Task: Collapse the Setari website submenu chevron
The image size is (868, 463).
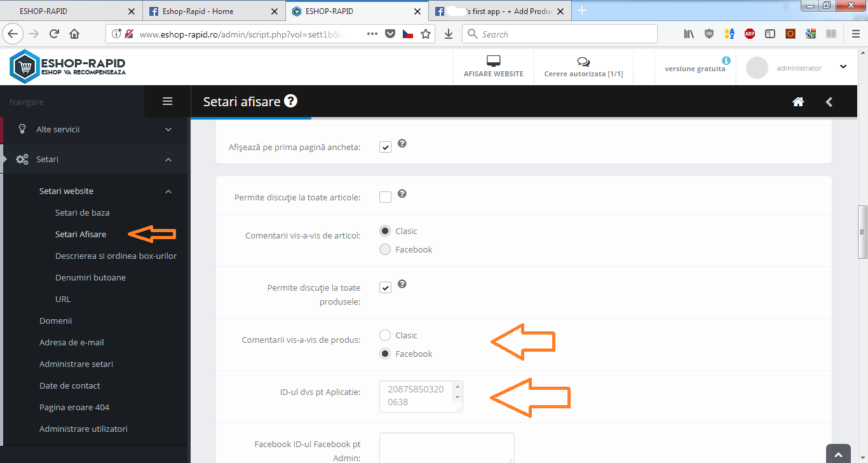Action: click(168, 191)
